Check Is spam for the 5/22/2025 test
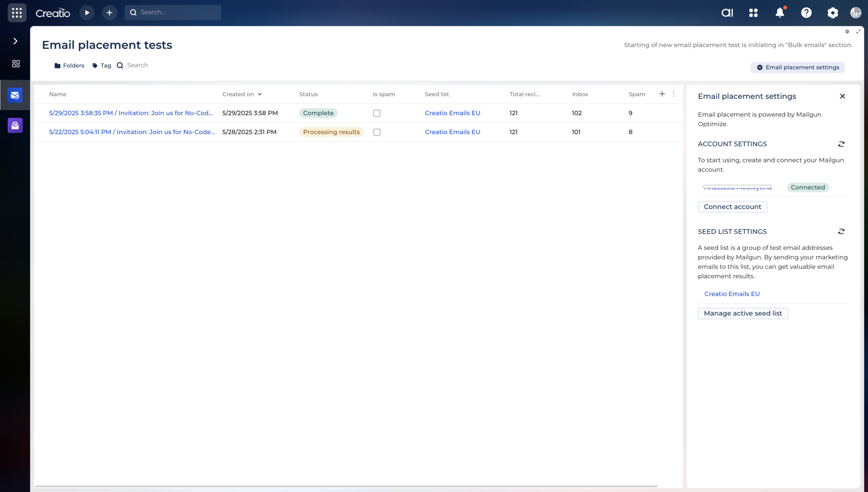The height and width of the screenshot is (492, 868). [377, 132]
